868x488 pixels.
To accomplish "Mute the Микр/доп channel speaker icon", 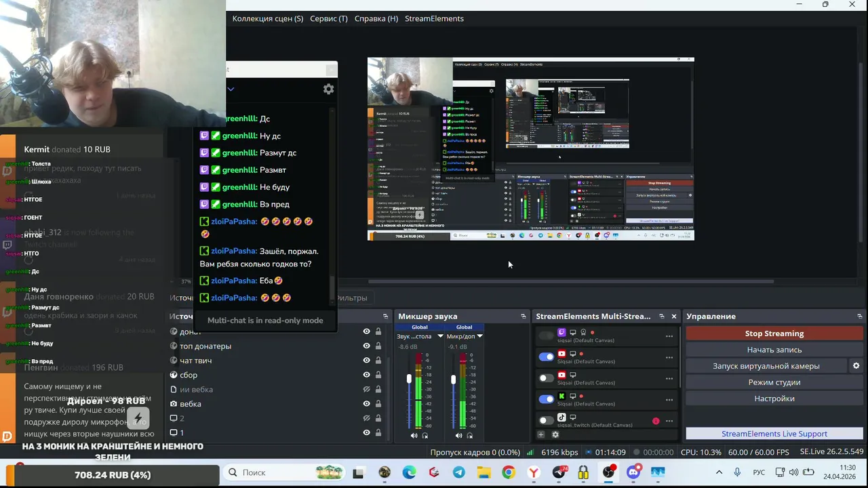I will 458,436.
